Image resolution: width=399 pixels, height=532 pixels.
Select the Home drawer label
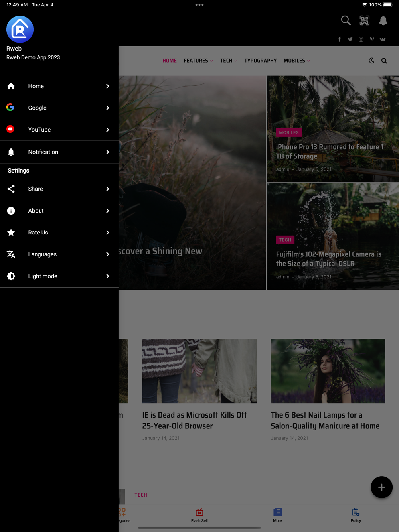[x=36, y=86]
